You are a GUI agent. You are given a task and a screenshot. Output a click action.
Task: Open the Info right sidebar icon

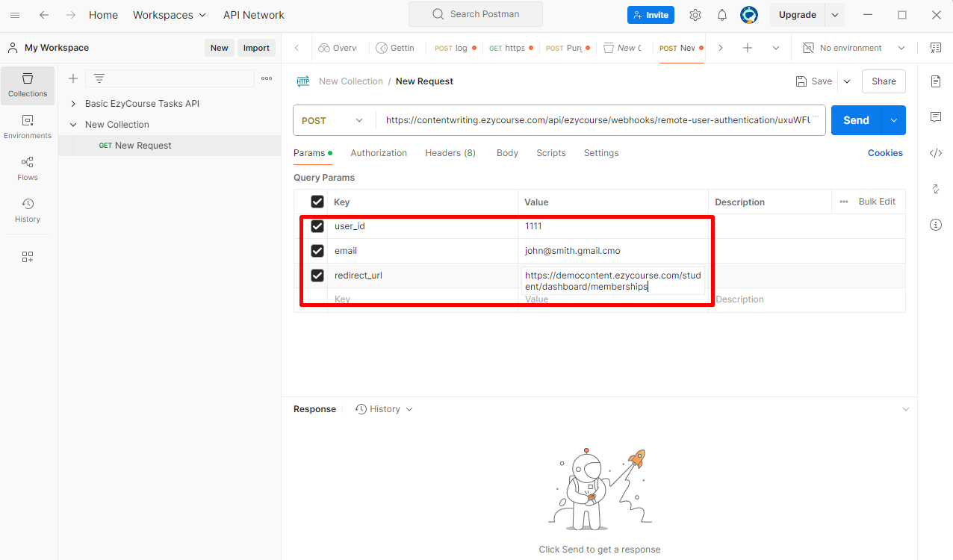(936, 225)
